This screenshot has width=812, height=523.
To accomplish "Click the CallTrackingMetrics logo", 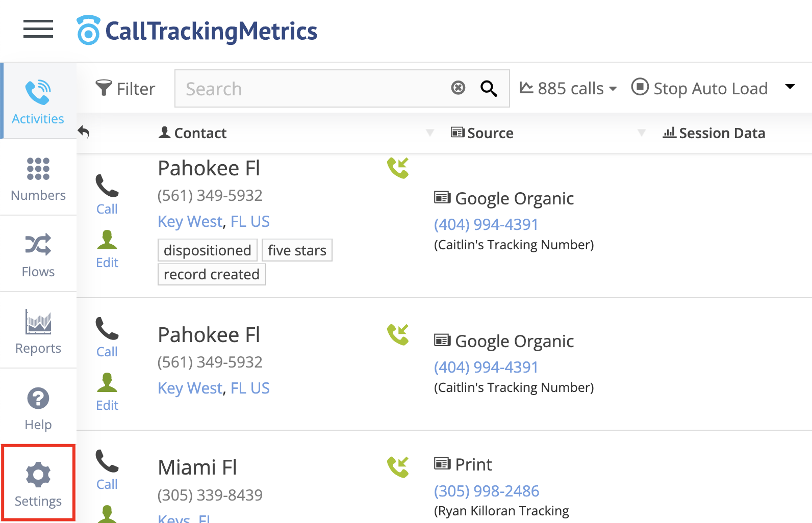I will [197, 31].
